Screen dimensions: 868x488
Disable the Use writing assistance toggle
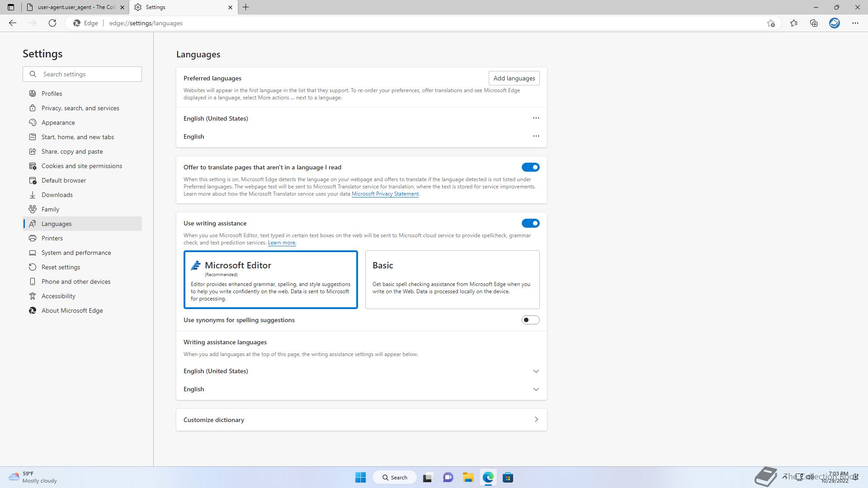coord(530,223)
